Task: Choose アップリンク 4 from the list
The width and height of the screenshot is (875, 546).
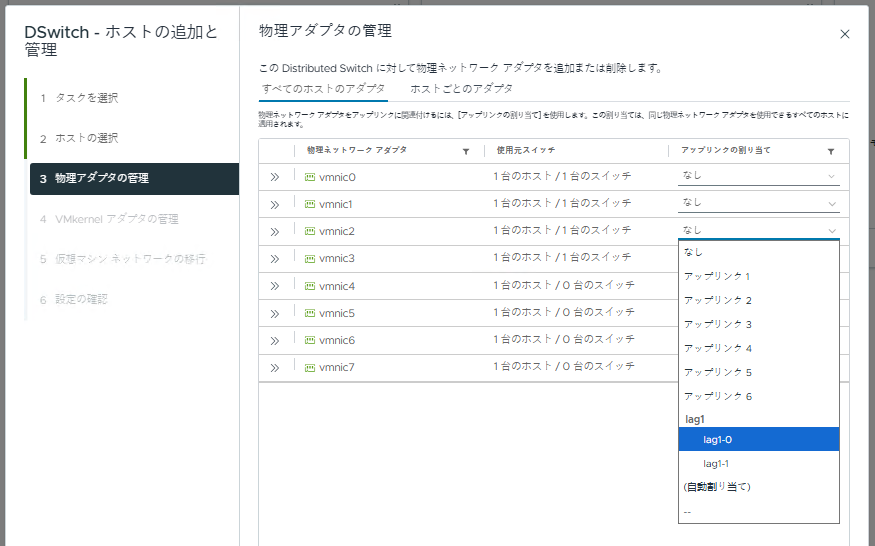Action: pos(759,348)
